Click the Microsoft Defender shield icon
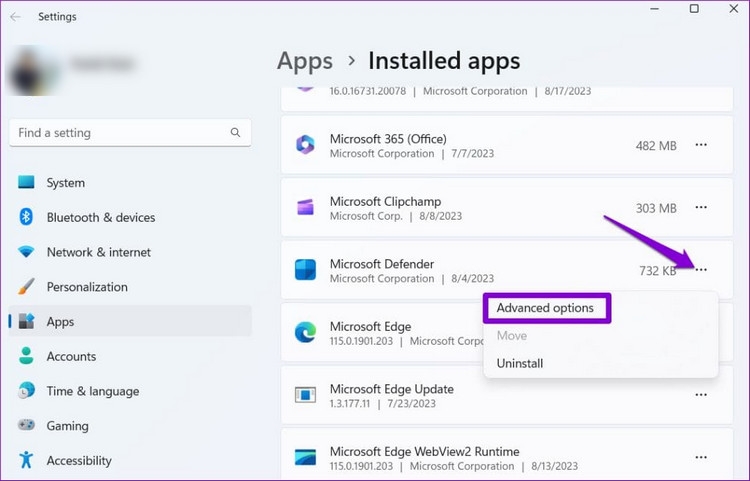The width and height of the screenshot is (750, 481). pos(305,270)
